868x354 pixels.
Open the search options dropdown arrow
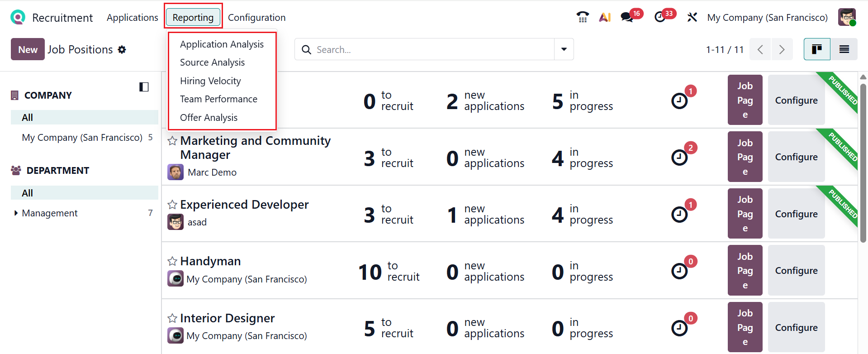pyautogui.click(x=564, y=49)
